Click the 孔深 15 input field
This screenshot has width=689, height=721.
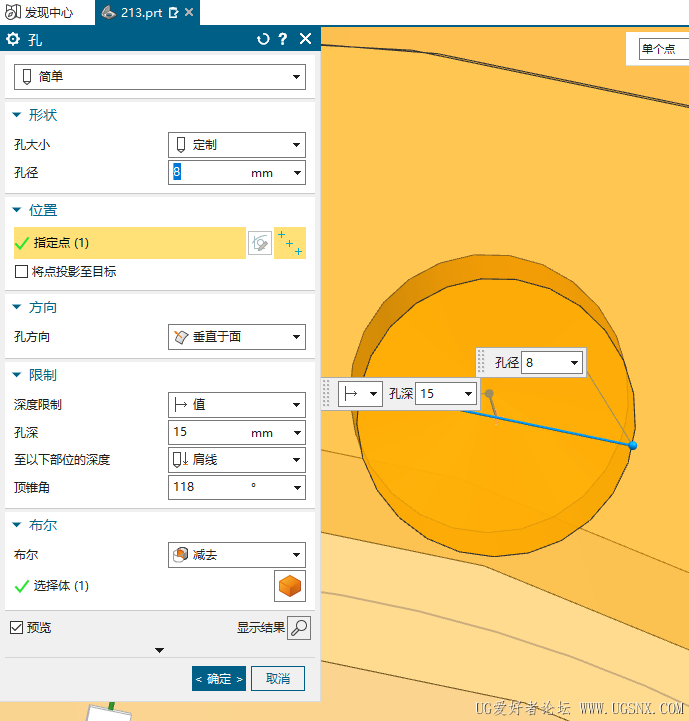coord(207,432)
